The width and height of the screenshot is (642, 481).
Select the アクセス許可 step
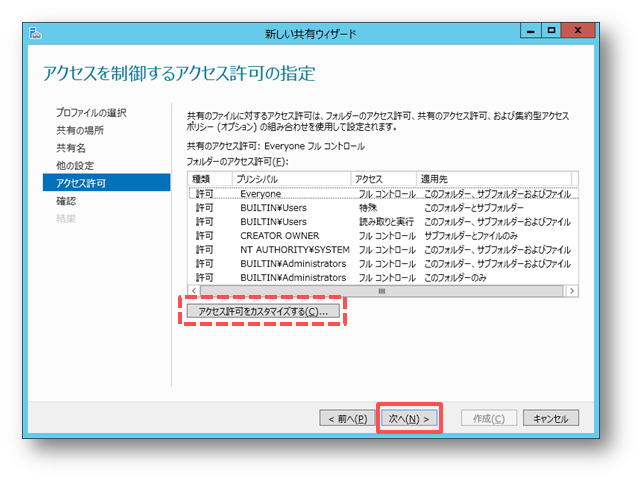click(106, 183)
